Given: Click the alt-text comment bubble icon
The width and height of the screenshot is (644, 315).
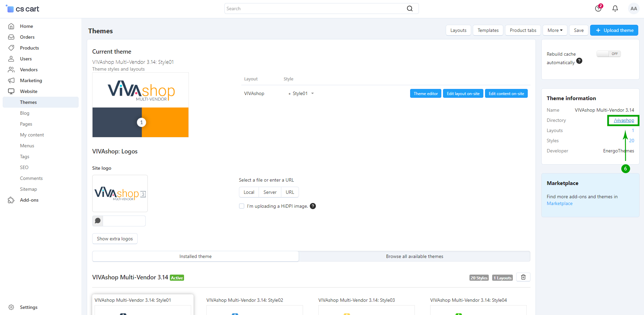Looking at the screenshot, I should pyautogui.click(x=98, y=221).
